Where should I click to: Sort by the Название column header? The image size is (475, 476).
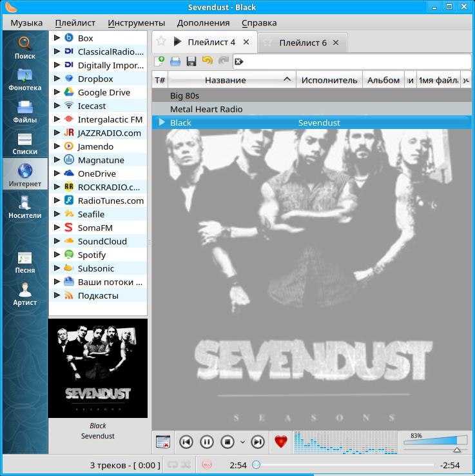(232, 80)
